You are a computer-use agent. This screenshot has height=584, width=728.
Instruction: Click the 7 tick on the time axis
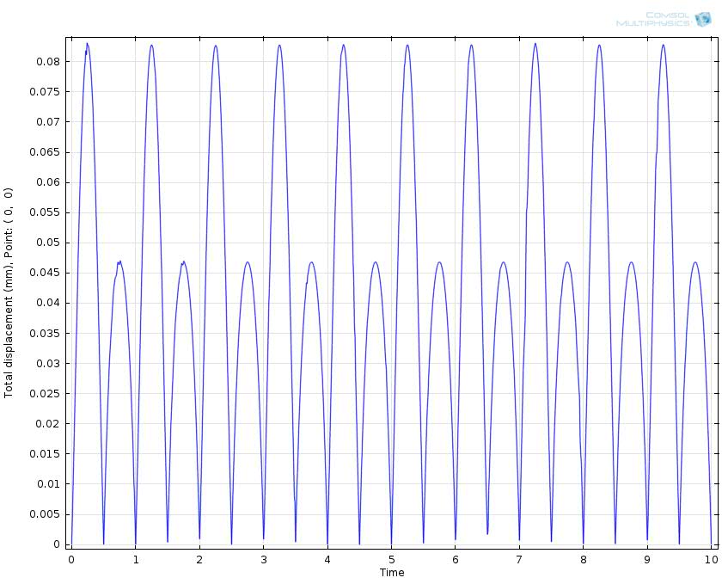(519, 560)
